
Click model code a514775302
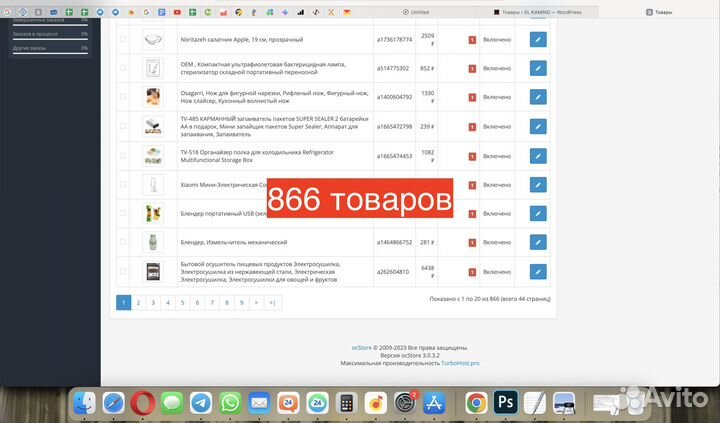(393, 68)
